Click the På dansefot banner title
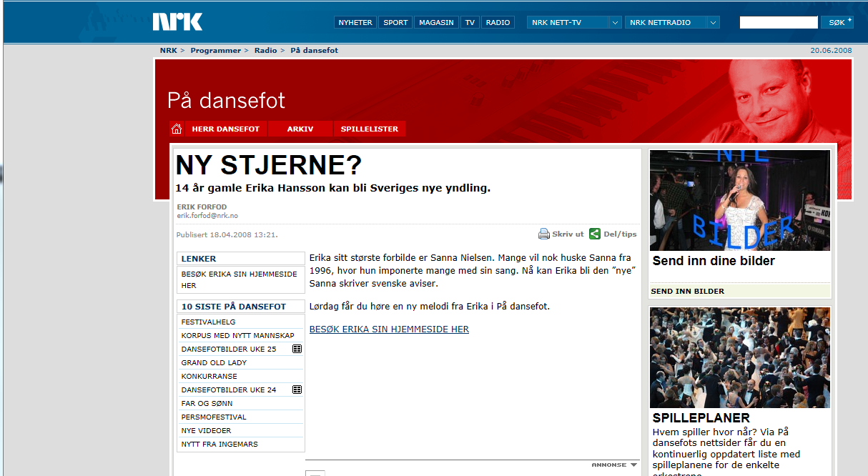868x476 pixels. click(x=227, y=100)
